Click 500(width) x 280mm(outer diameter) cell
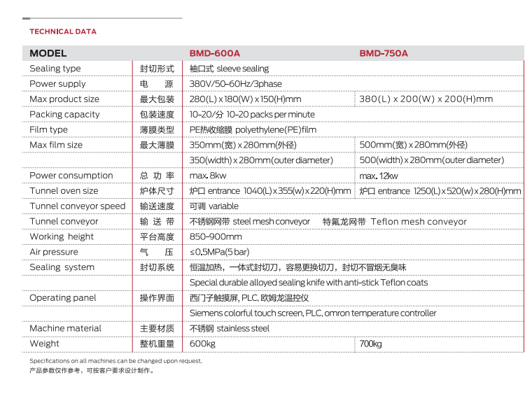This screenshot has width=532, height=396. (x=432, y=160)
